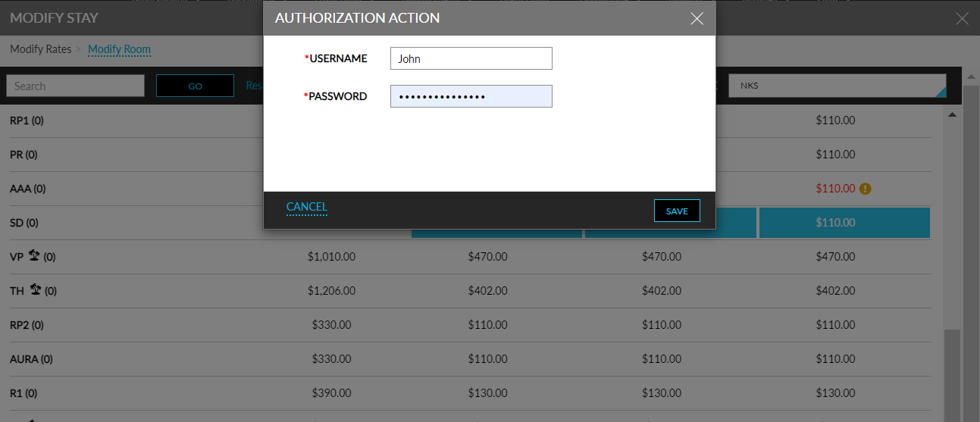
Task: Click the blue corner triangle on NKS box
Action: click(x=941, y=92)
